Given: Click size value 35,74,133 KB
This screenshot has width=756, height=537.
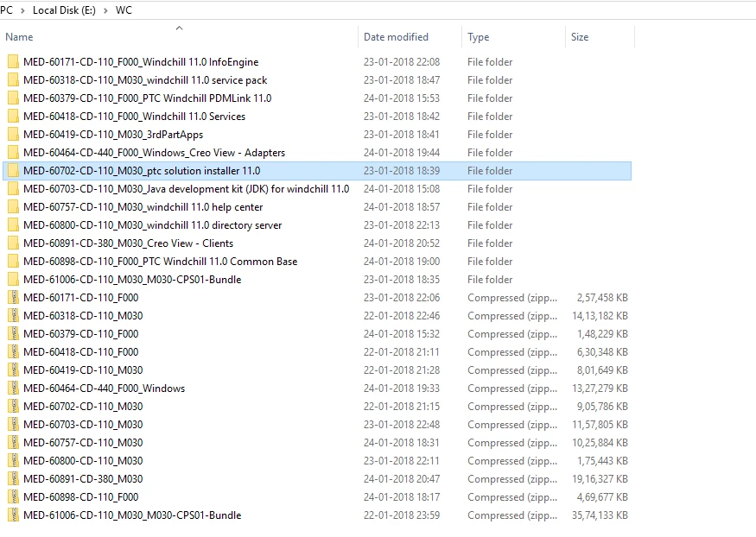Looking at the screenshot, I should (600, 515).
